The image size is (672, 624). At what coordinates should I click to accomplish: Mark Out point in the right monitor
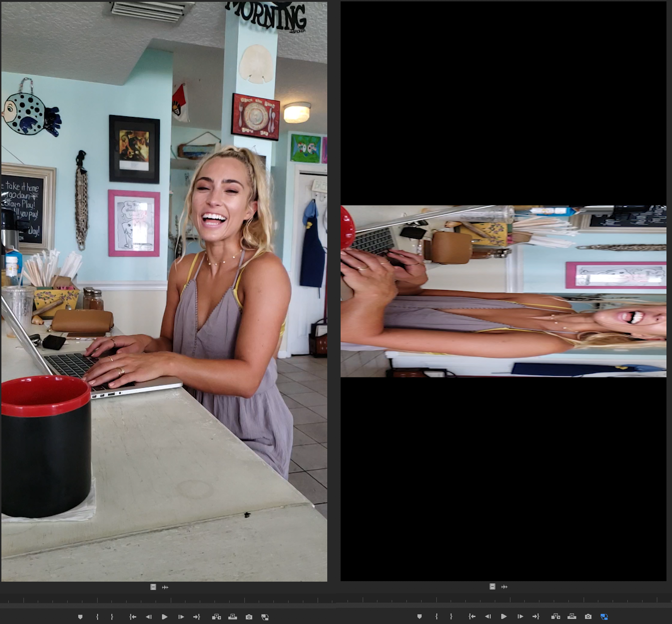click(x=451, y=616)
